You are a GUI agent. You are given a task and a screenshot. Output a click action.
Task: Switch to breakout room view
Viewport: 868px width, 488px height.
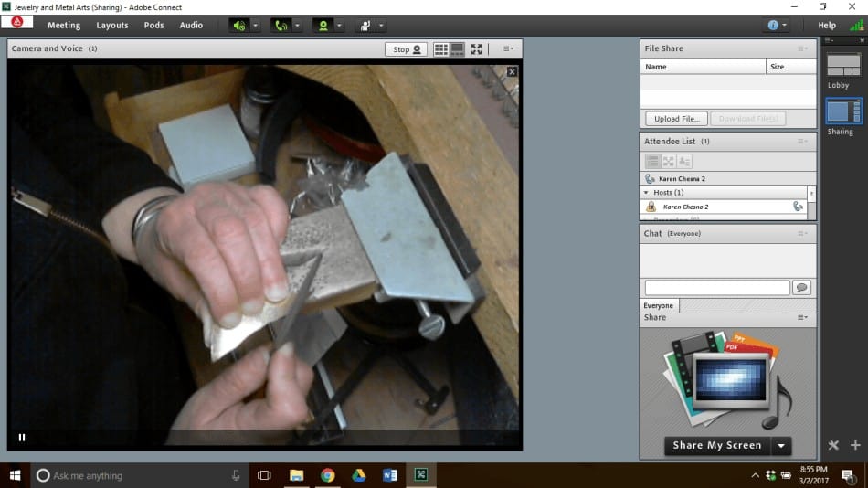pyautogui.click(x=669, y=161)
